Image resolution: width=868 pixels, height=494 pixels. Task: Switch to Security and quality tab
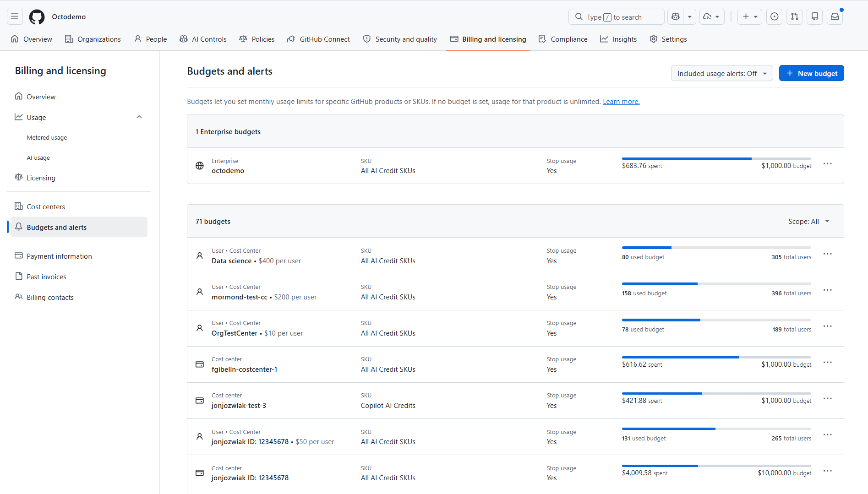coord(400,39)
